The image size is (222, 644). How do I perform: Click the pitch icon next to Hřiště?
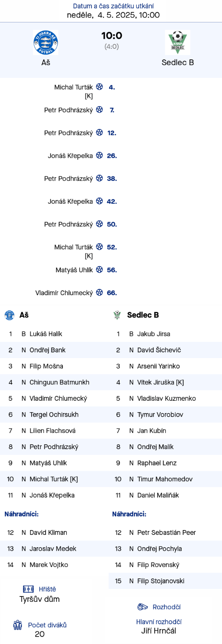pyautogui.click(x=29, y=589)
